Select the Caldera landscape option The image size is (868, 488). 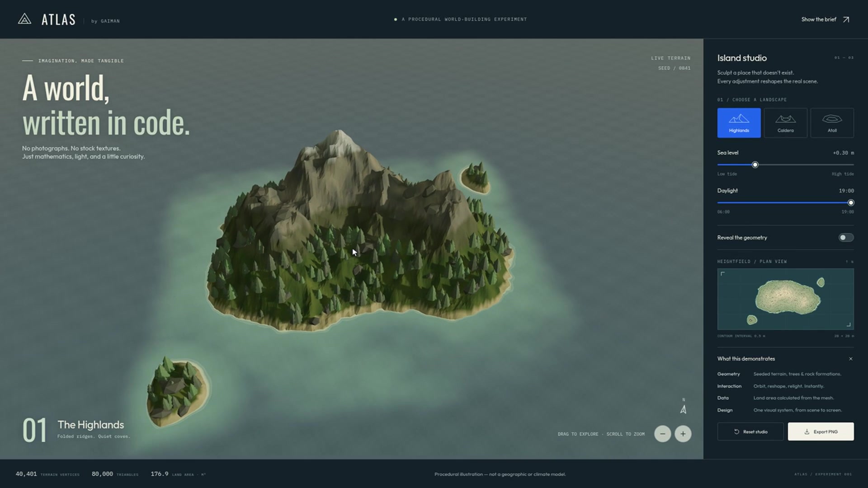pyautogui.click(x=785, y=123)
